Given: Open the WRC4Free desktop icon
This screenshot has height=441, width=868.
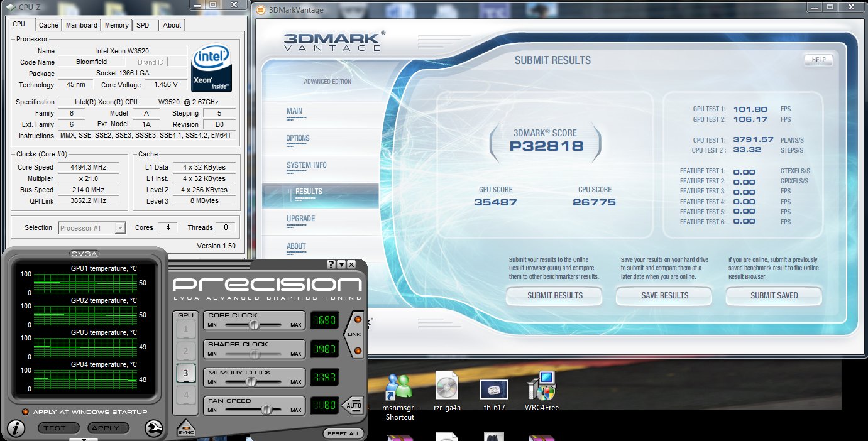Looking at the screenshot, I should pos(542,391).
